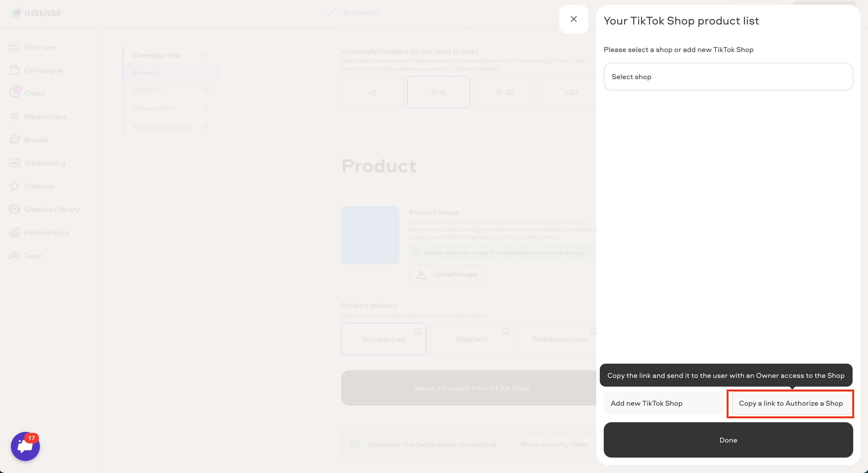Close the TikTok Shop product list panel
This screenshot has height=473, width=868.
[574, 19]
